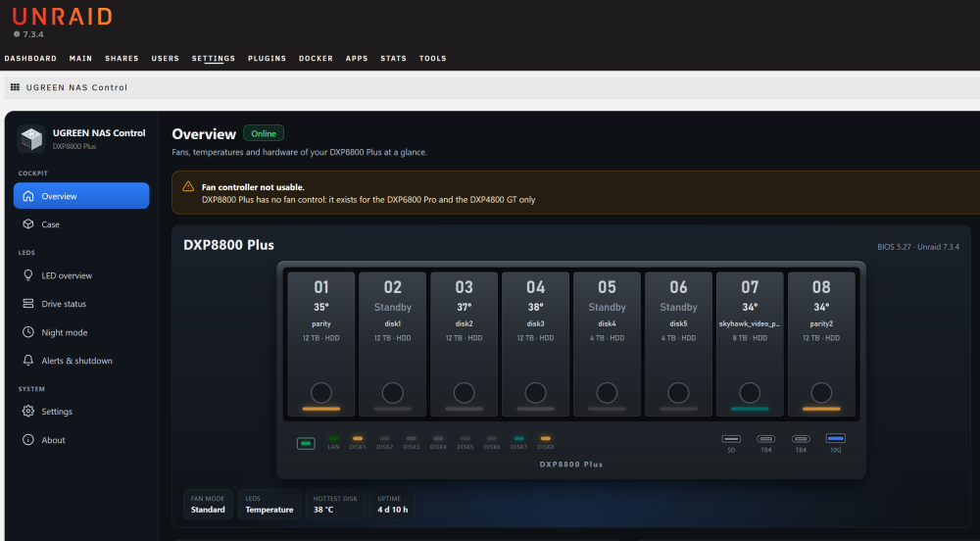This screenshot has height=541, width=980.
Task: Click the cube icon beside Case
Action: click(28, 223)
